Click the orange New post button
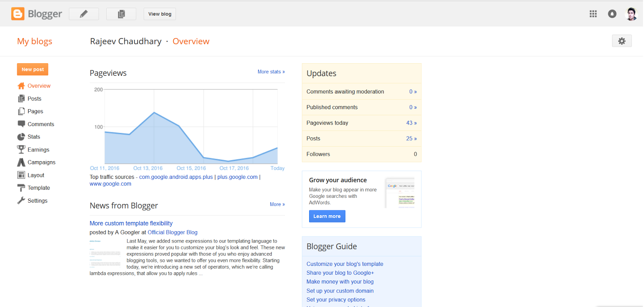The image size is (644, 307). click(x=33, y=69)
